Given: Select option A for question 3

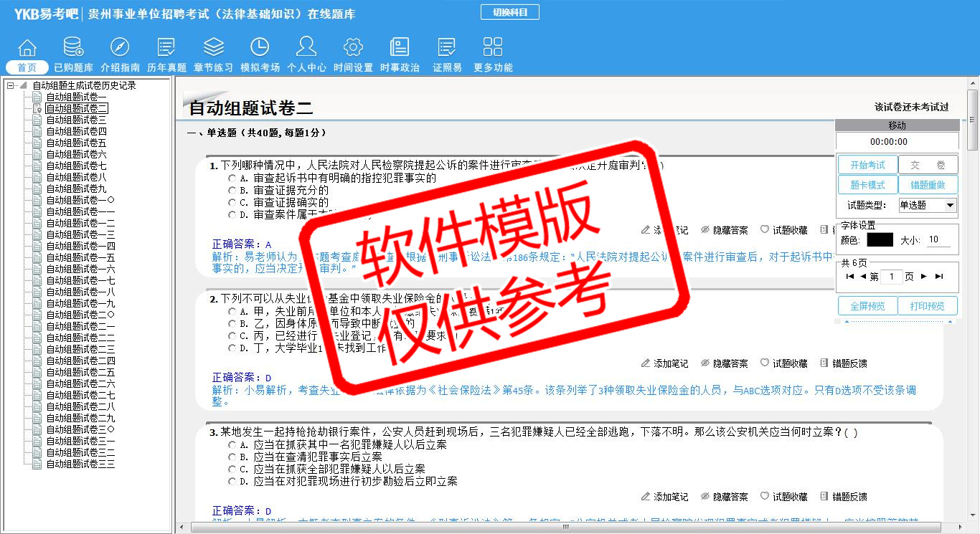Looking at the screenshot, I should tap(232, 445).
